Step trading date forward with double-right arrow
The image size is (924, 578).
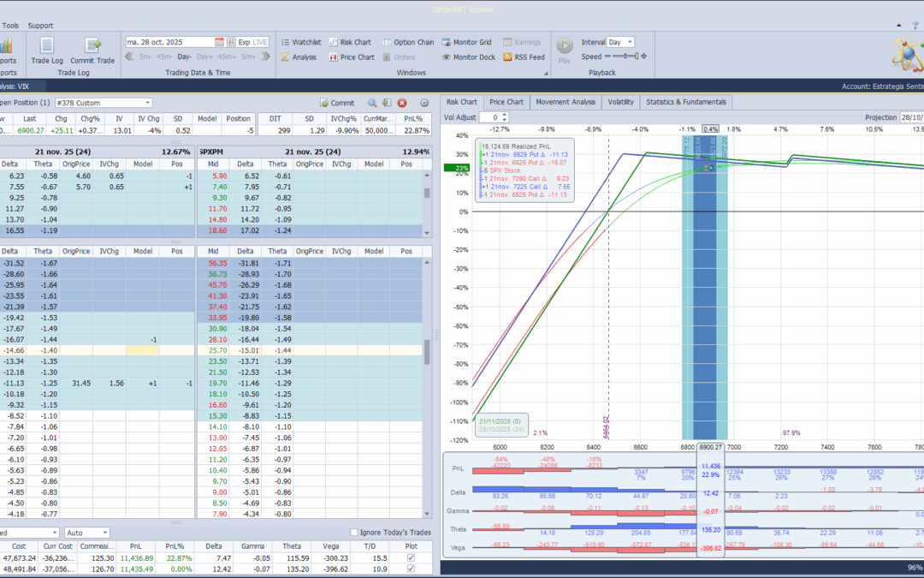265,57
